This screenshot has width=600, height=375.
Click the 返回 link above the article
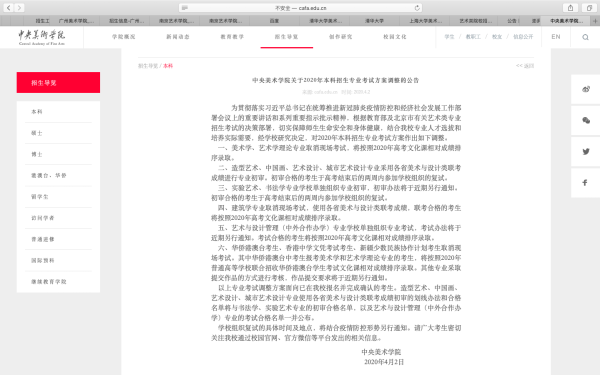pos(525,66)
